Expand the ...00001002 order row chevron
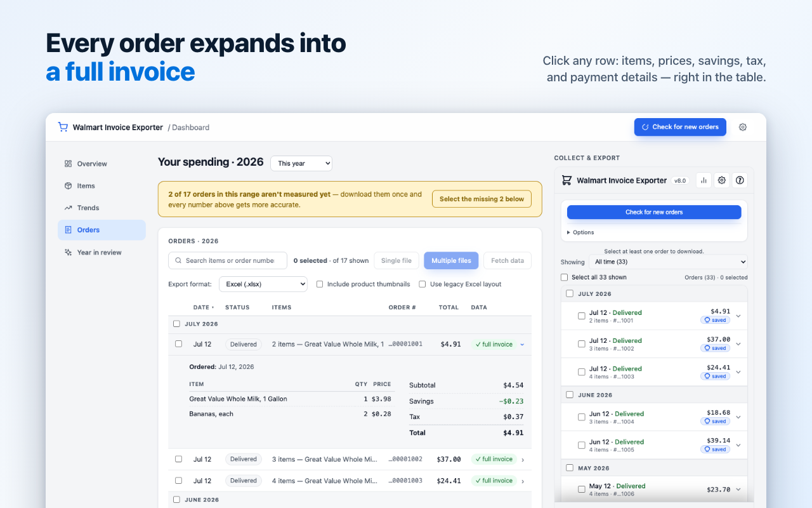Image resolution: width=812 pixels, height=508 pixels. (523, 460)
